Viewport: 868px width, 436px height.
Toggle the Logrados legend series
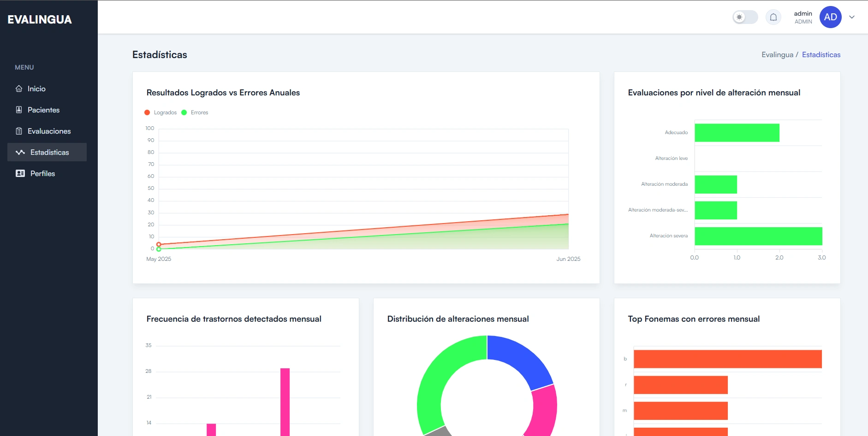[161, 112]
